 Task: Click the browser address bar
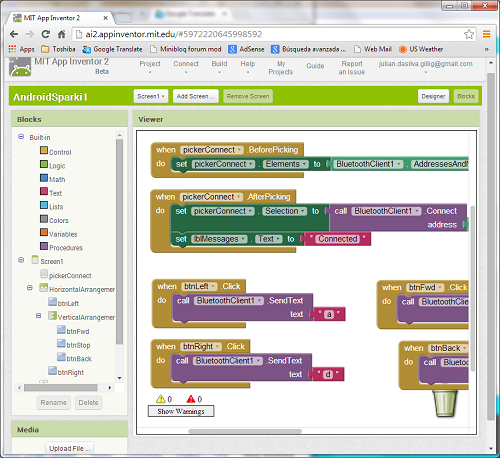click(268, 34)
